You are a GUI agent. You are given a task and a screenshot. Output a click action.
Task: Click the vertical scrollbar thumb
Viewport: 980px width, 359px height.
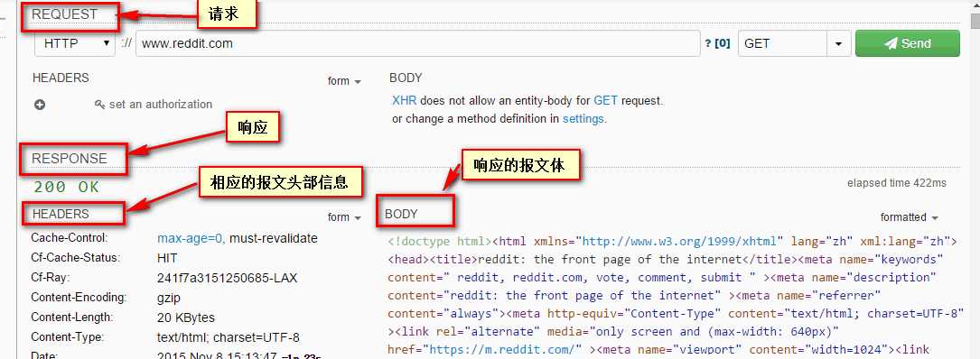[x=975, y=21]
